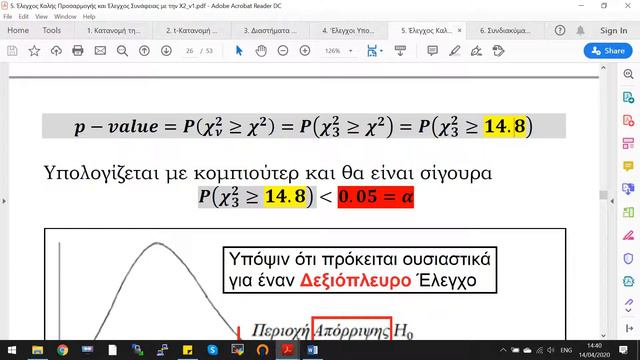Open File Explorer in the taskbar
The image size is (640, 360).
(x=38, y=350)
